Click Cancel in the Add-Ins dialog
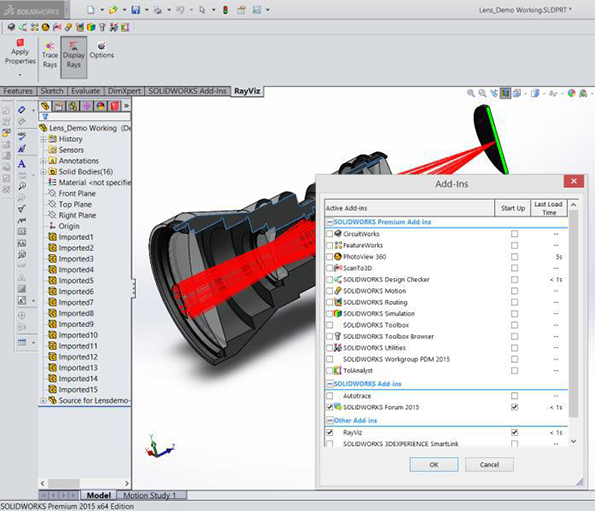This screenshot has height=511, width=595. 489,465
